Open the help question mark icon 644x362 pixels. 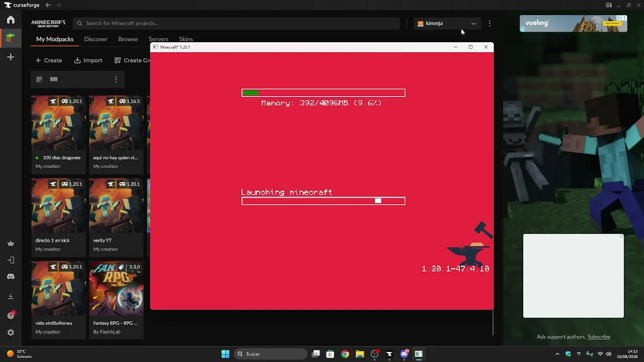(11, 315)
